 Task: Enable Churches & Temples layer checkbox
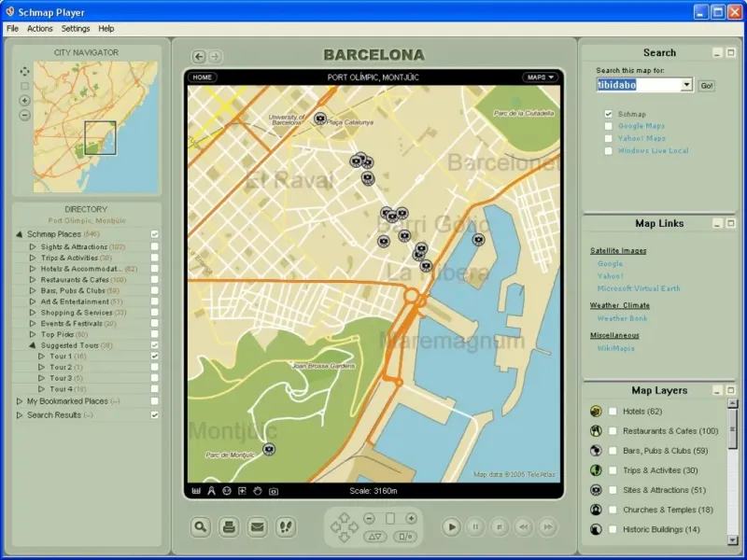pos(613,510)
